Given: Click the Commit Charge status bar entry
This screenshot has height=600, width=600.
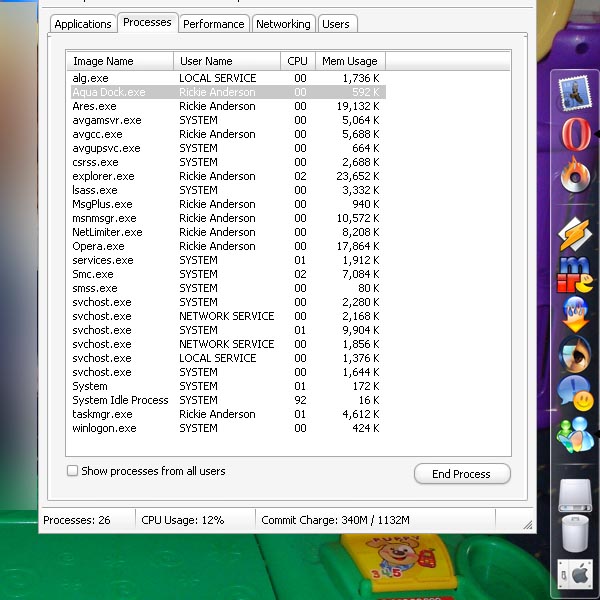Looking at the screenshot, I should coord(336,520).
